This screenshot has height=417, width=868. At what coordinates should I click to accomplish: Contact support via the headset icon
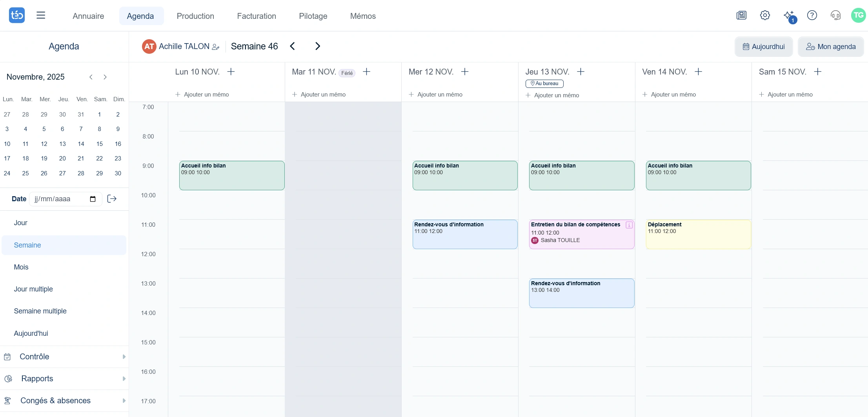835,15
